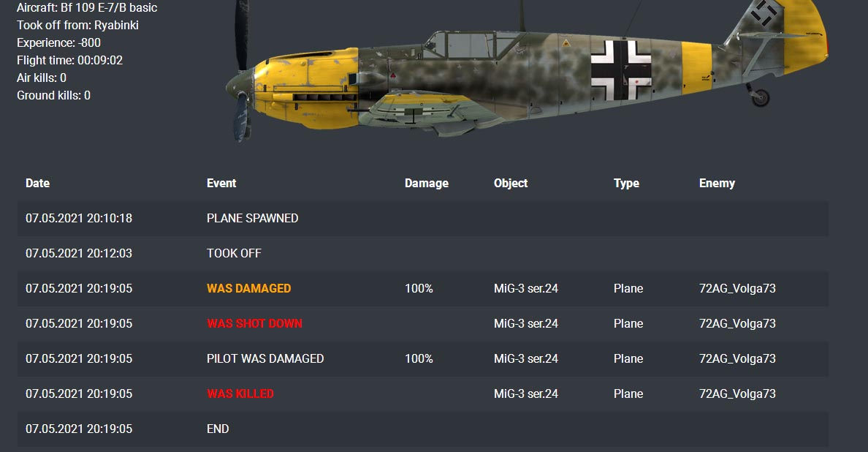868x452 pixels.
Task: Sort the table by the Date column header
Action: pyautogui.click(x=38, y=183)
